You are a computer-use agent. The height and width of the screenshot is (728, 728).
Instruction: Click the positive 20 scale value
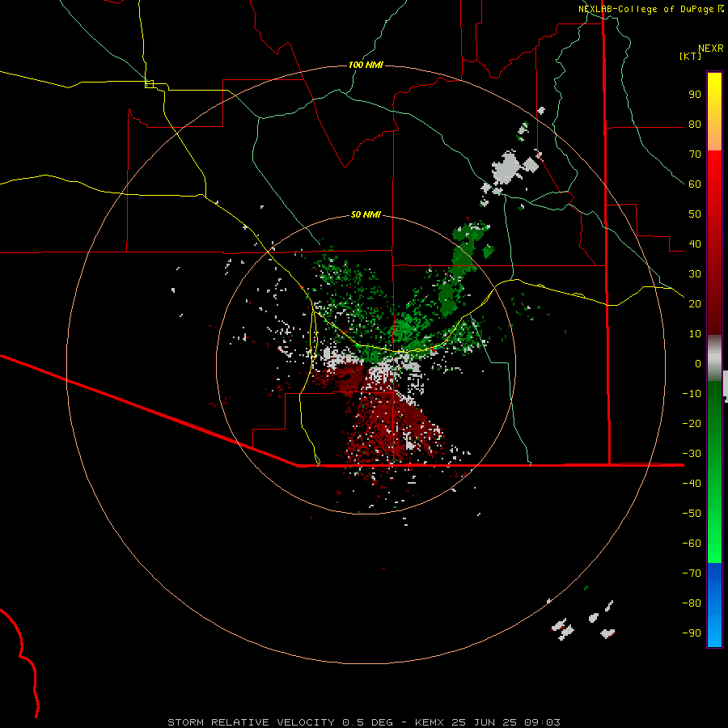pyautogui.click(x=695, y=303)
